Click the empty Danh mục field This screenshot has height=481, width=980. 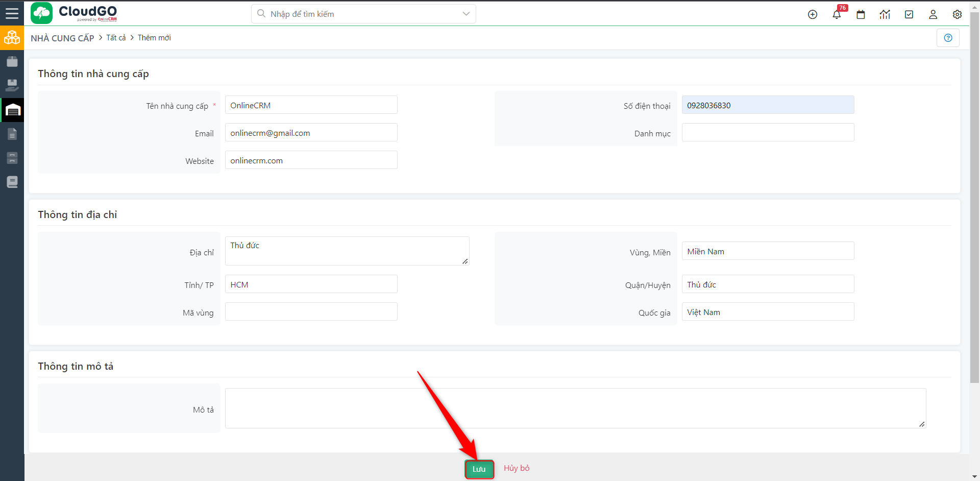(768, 133)
